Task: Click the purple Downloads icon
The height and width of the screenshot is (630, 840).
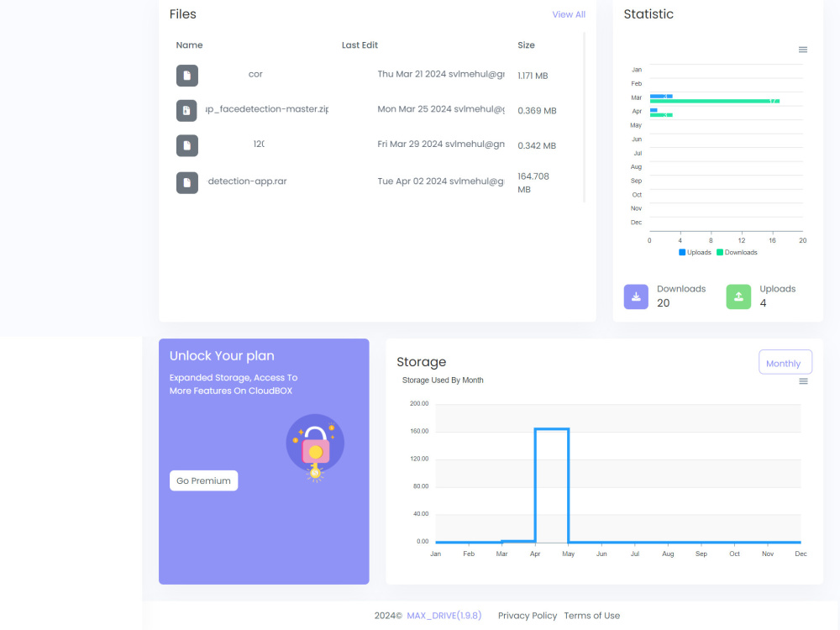Action: pyautogui.click(x=636, y=296)
